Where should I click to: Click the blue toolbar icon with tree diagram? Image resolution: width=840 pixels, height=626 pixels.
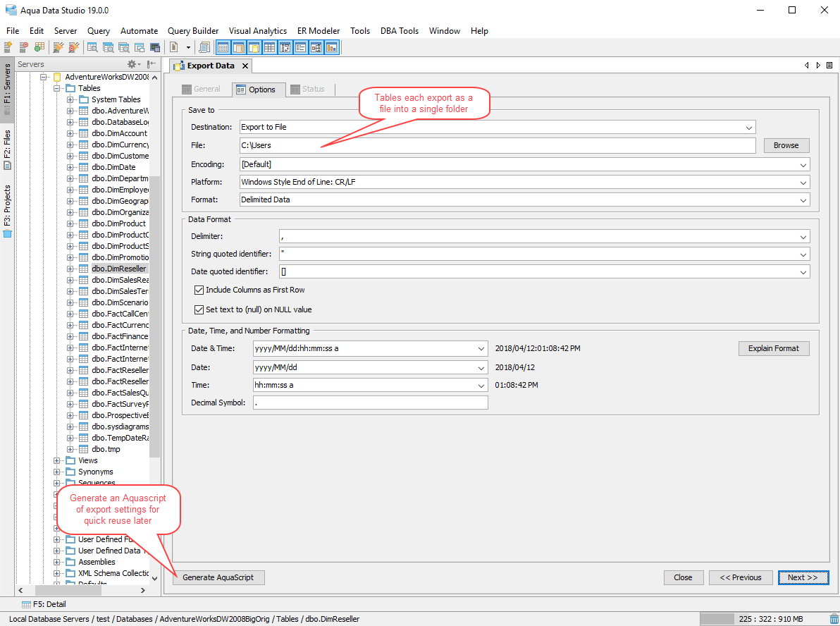pos(316,48)
